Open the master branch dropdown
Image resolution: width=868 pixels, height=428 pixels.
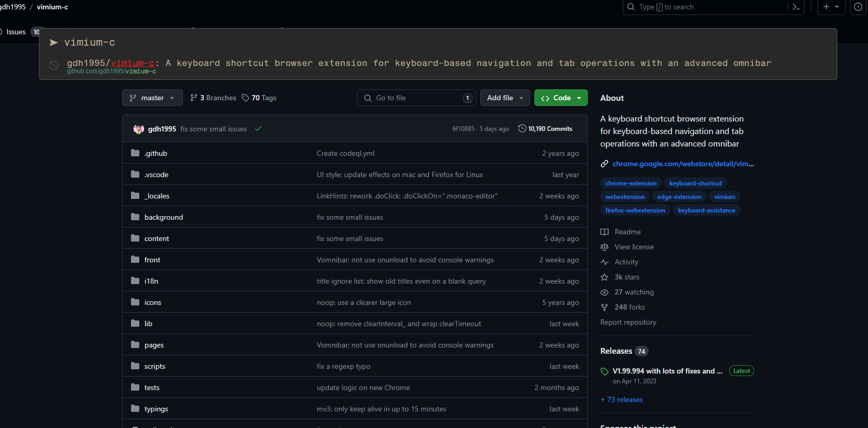(x=152, y=98)
